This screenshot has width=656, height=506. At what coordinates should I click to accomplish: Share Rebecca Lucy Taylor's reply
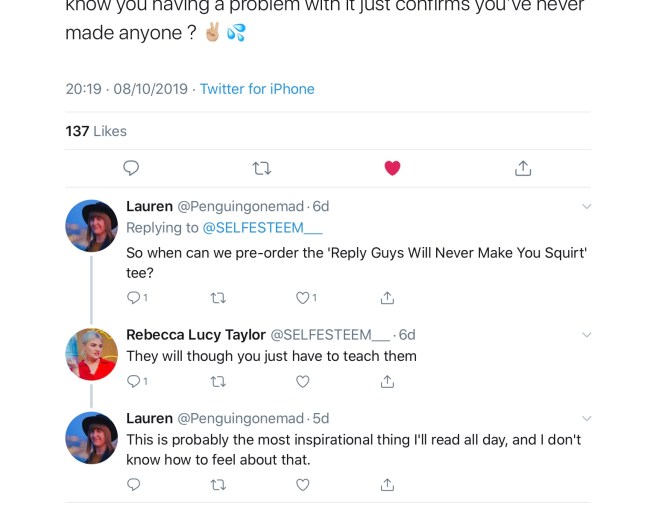point(387,381)
